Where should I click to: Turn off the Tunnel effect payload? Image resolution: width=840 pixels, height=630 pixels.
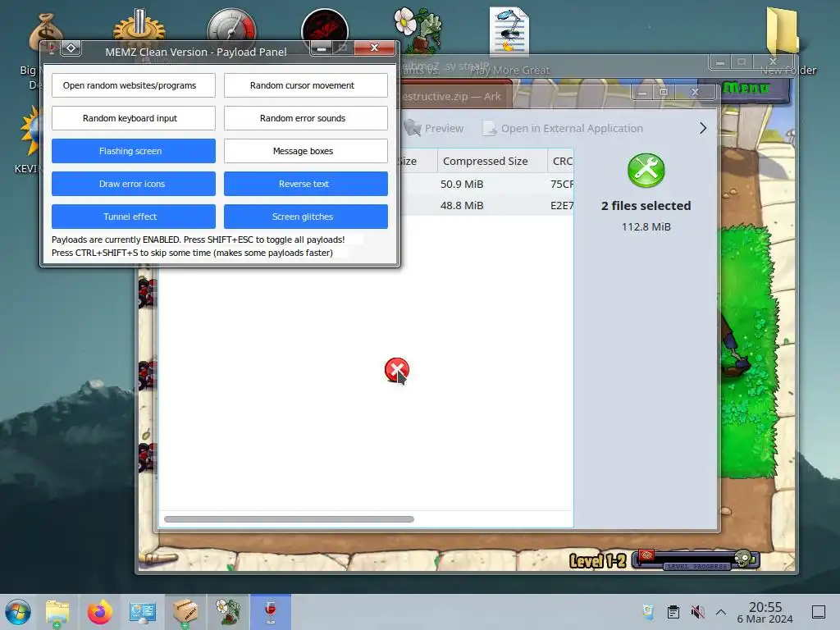134,217
